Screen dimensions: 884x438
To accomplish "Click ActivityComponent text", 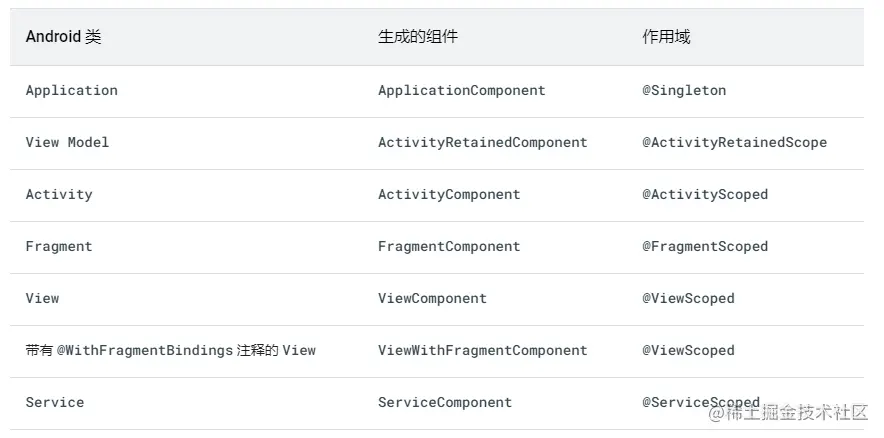I will tap(449, 194).
